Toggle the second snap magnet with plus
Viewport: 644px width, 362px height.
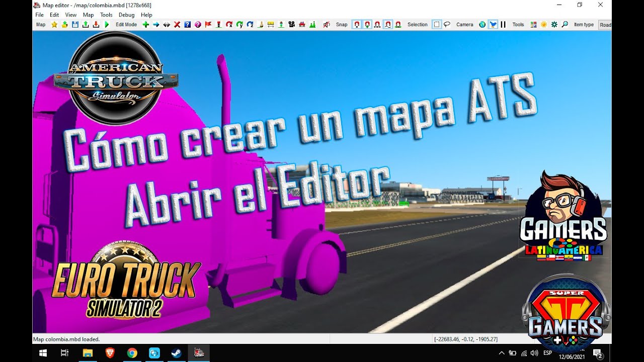(x=367, y=24)
